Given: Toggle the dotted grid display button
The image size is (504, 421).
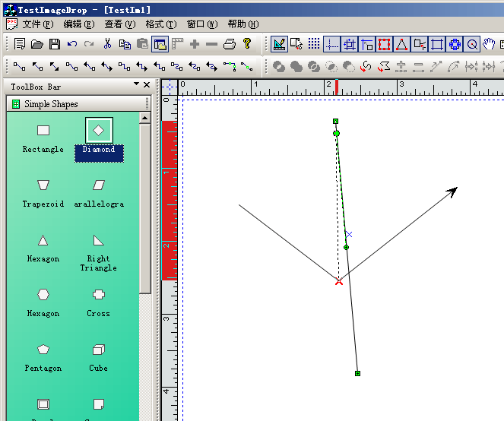Looking at the screenshot, I should click(x=313, y=44).
